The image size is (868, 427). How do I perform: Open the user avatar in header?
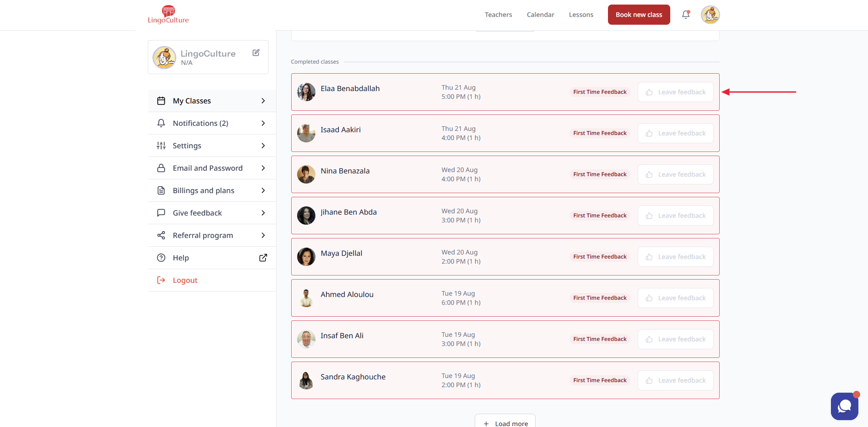point(710,15)
